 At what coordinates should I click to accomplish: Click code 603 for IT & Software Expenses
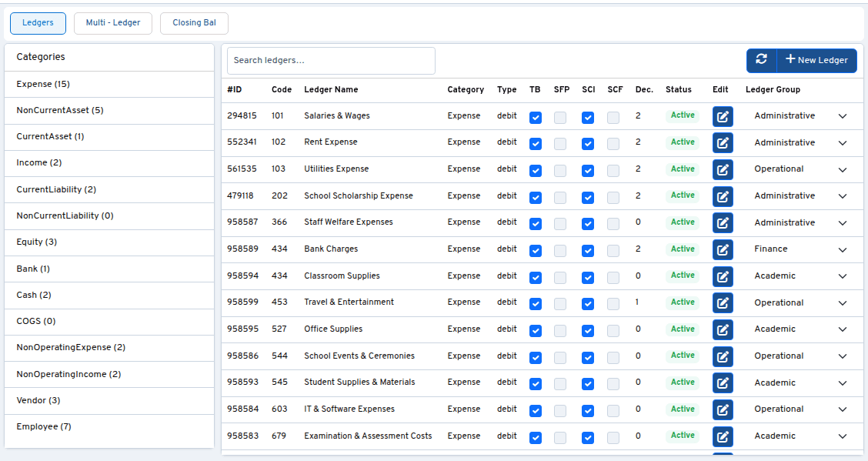coord(279,409)
